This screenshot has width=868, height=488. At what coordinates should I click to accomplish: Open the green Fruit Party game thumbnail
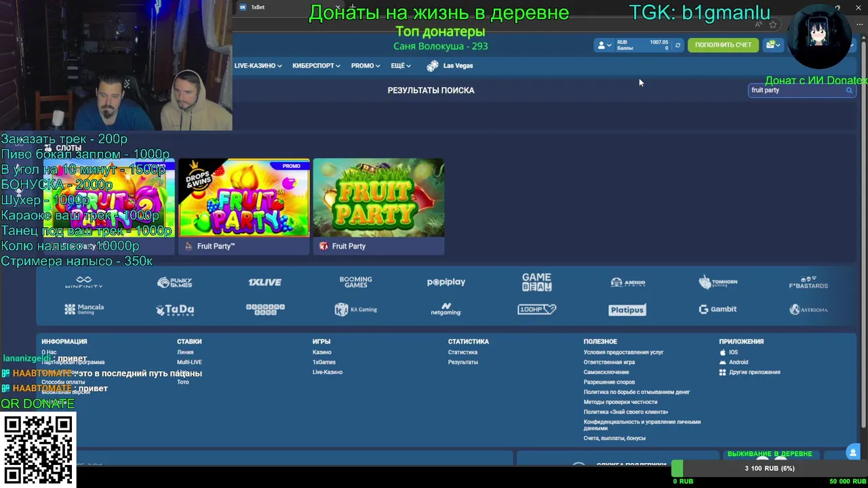pos(378,198)
